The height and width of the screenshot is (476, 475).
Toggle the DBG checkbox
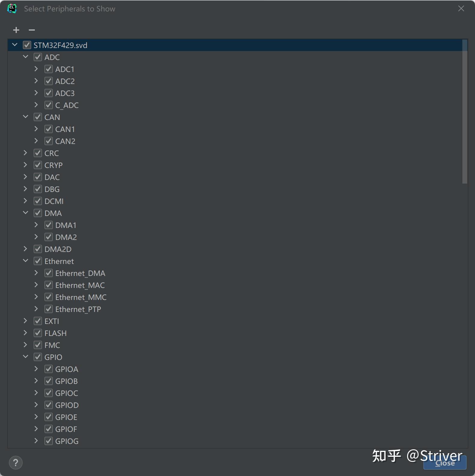click(x=38, y=189)
